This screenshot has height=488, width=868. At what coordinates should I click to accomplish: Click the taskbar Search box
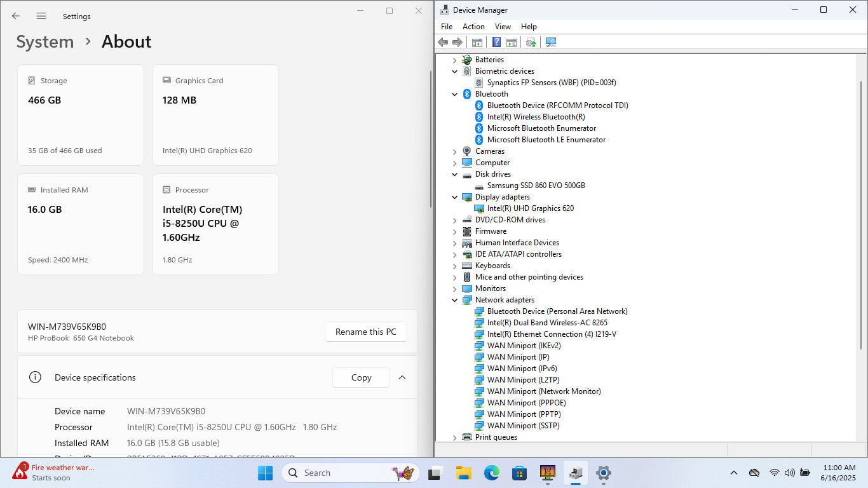coord(349,473)
